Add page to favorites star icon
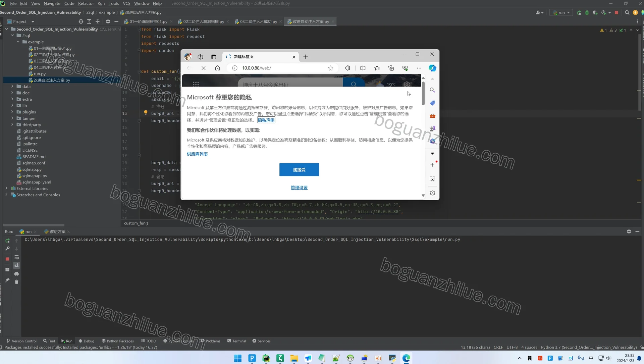 coord(331,68)
